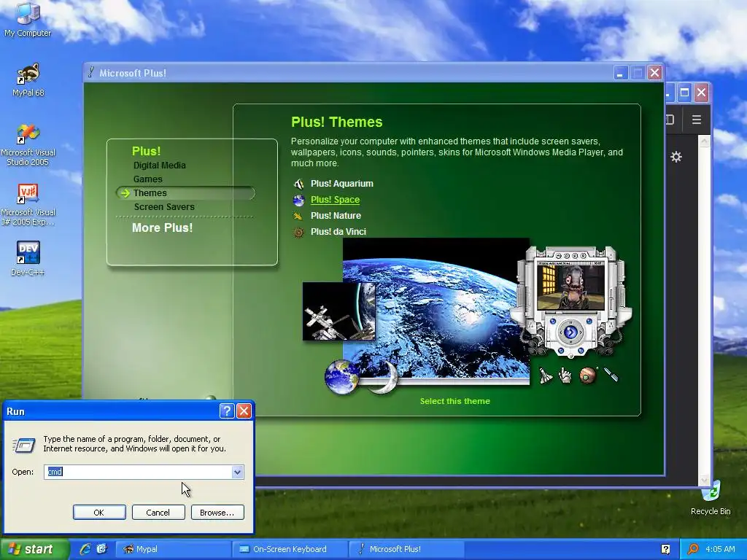
Task: Open the Digital Media section
Action: [159, 166]
